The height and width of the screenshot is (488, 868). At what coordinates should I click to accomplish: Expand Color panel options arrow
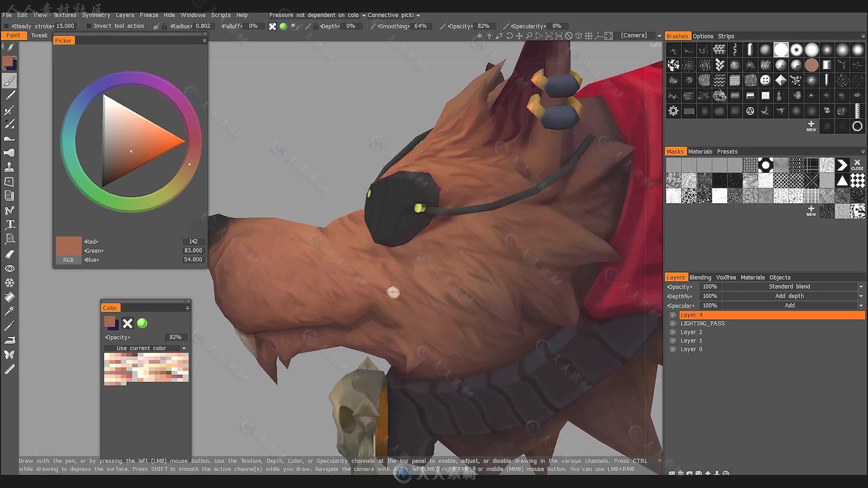click(188, 308)
